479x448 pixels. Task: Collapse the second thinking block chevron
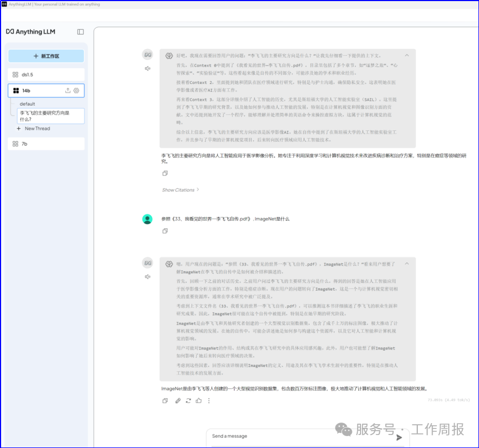(x=407, y=263)
